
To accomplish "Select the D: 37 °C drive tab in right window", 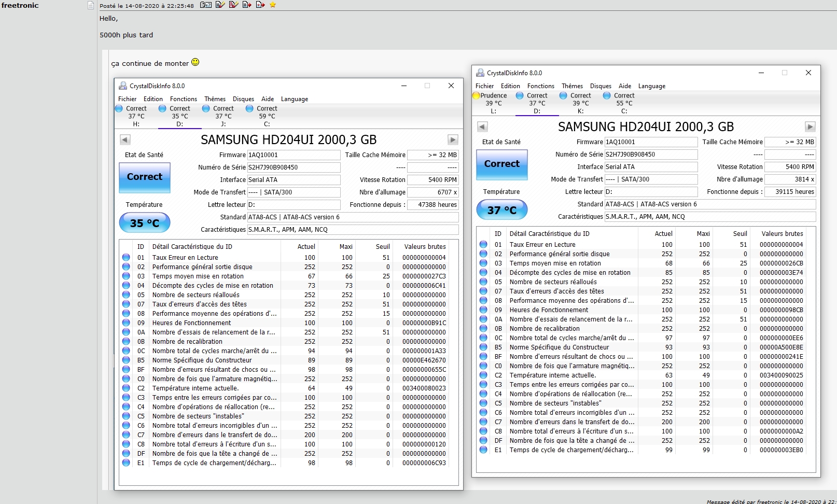I will coord(537,103).
